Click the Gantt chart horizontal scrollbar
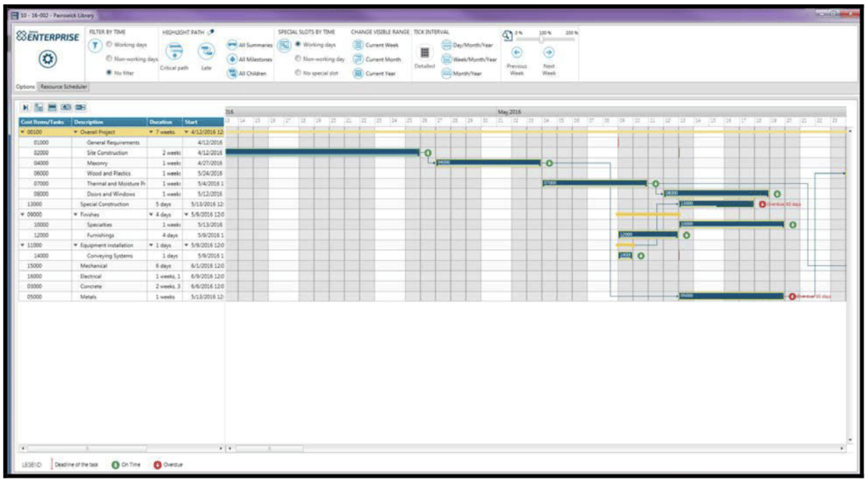 pyautogui.click(x=270, y=448)
